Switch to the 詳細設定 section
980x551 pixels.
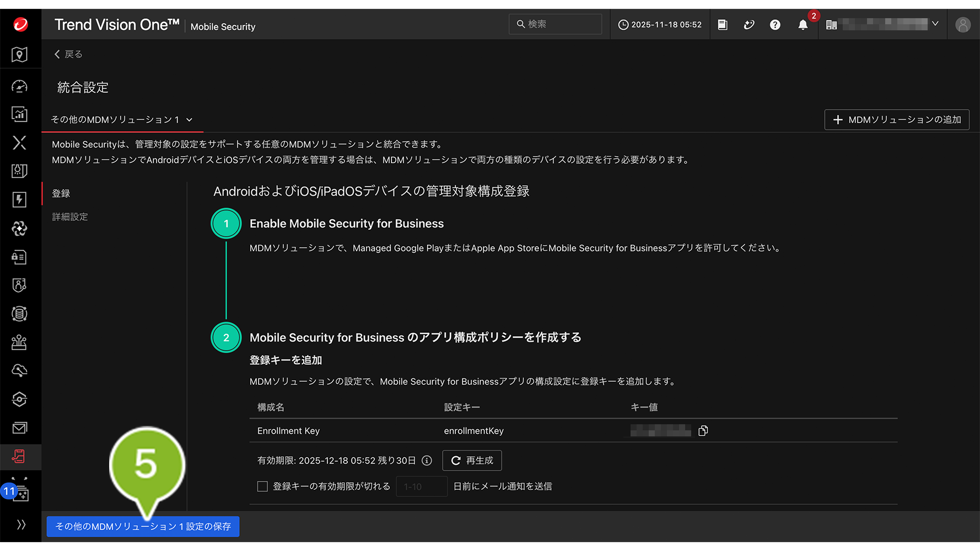pyautogui.click(x=70, y=217)
